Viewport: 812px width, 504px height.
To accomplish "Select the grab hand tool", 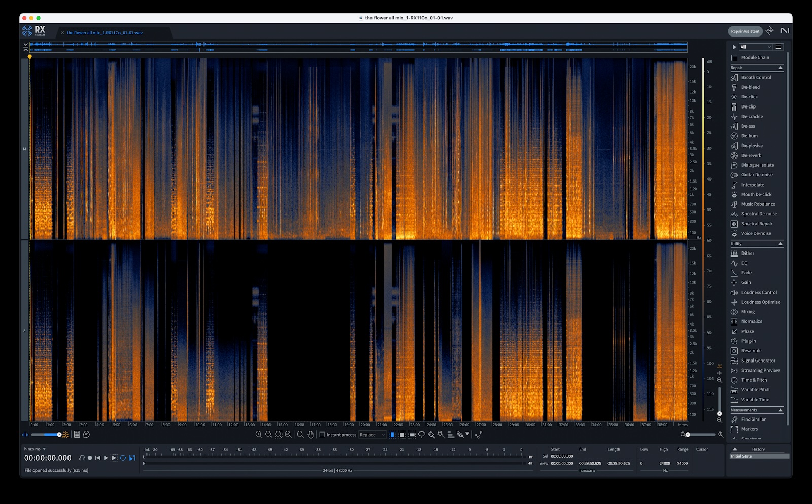I will [x=310, y=435].
